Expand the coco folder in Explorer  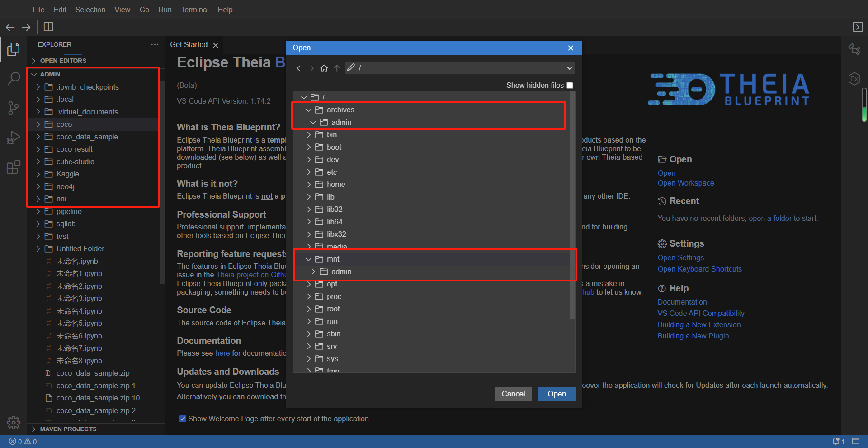(38, 124)
